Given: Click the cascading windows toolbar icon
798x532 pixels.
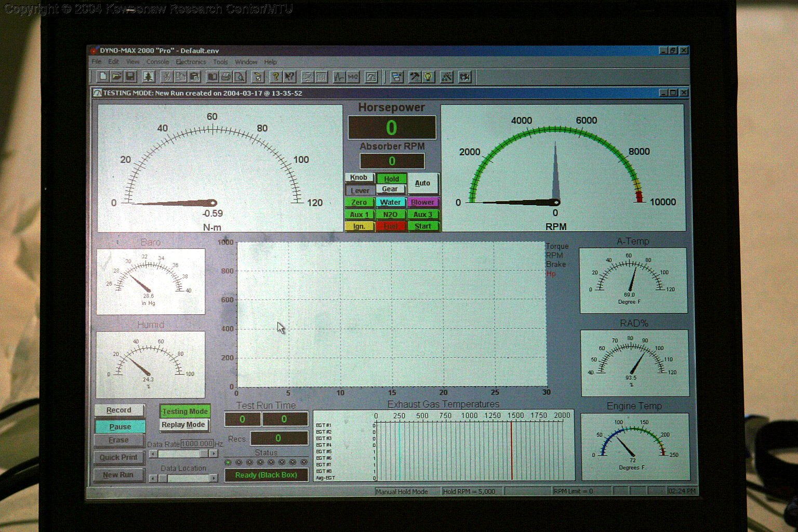Looking at the screenshot, I should pos(397,77).
